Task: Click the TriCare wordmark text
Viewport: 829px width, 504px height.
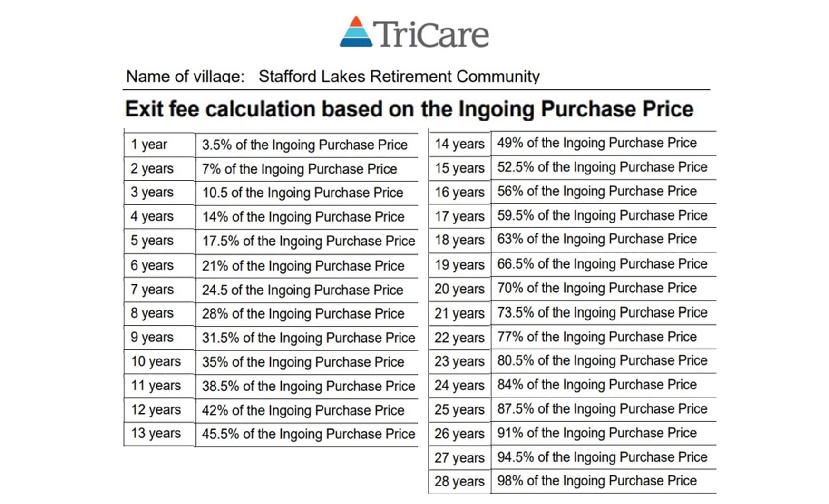Action: pyautogui.click(x=431, y=34)
